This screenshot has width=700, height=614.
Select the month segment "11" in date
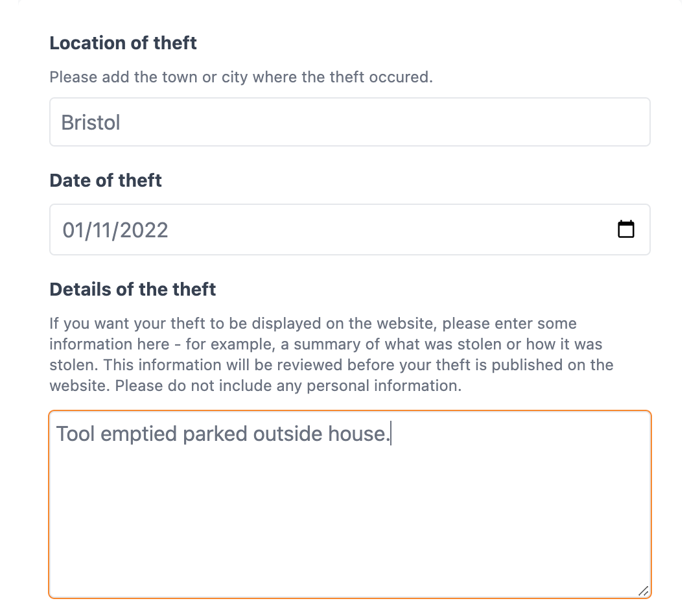[100, 230]
